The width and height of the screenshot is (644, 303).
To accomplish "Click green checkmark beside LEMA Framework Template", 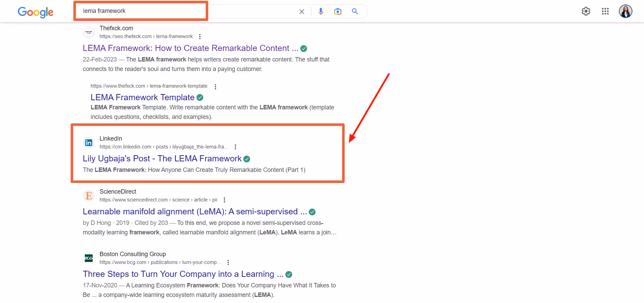I will (200, 97).
